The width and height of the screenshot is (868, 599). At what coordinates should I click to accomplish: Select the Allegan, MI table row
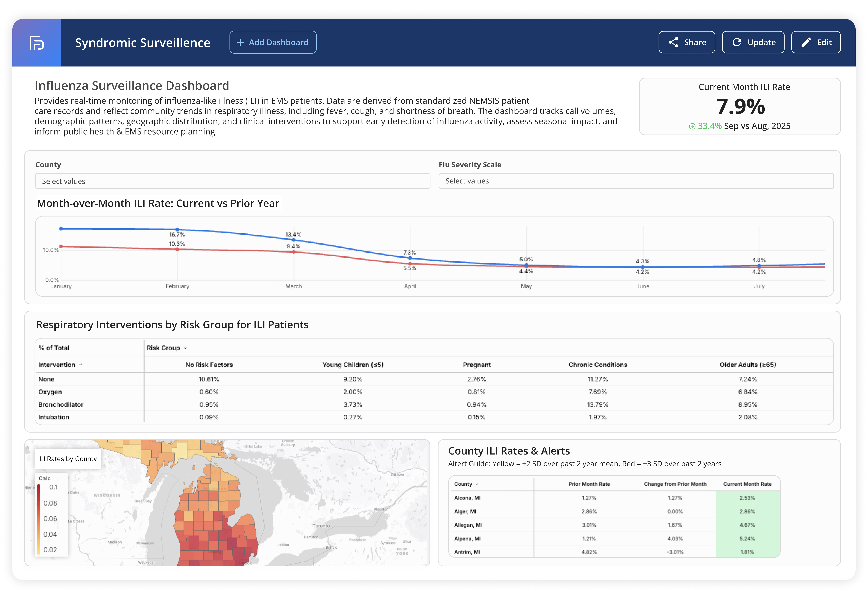[x=468, y=525]
